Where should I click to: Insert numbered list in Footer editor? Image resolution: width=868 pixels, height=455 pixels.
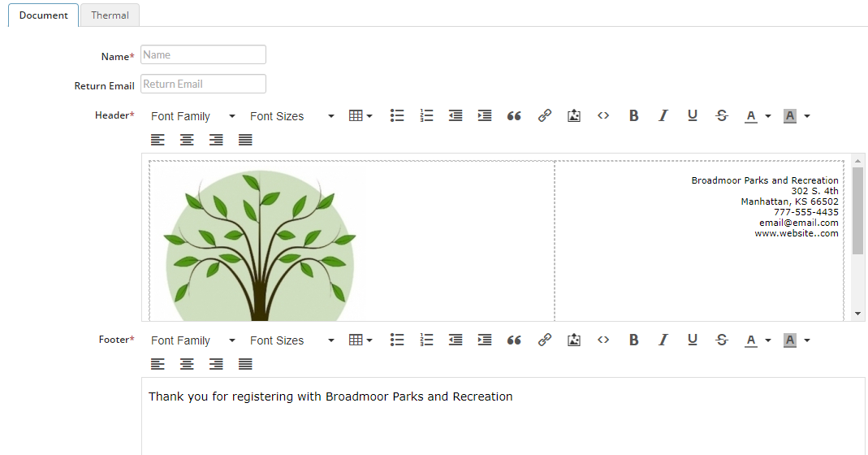pos(426,340)
